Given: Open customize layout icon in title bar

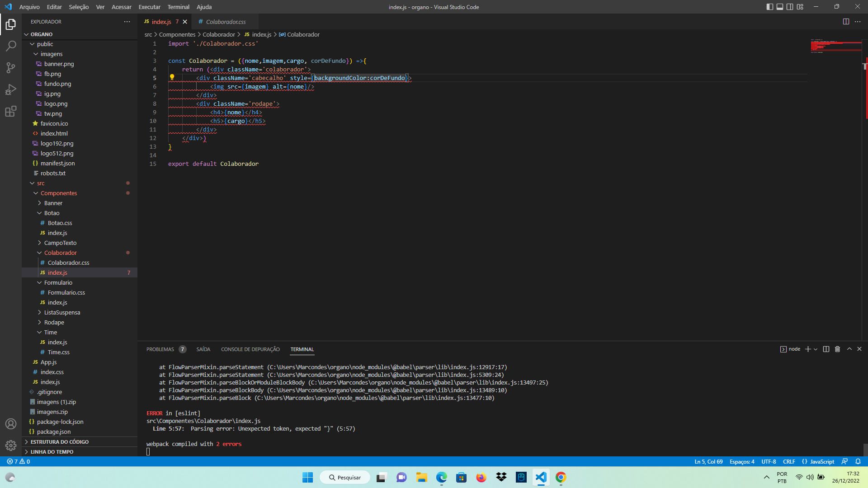Looking at the screenshot, I should click(800, 7).
